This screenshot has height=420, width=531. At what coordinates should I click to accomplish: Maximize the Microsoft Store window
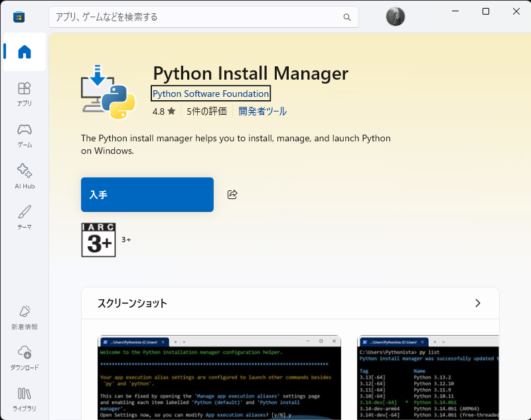click(x=486, y=11)
